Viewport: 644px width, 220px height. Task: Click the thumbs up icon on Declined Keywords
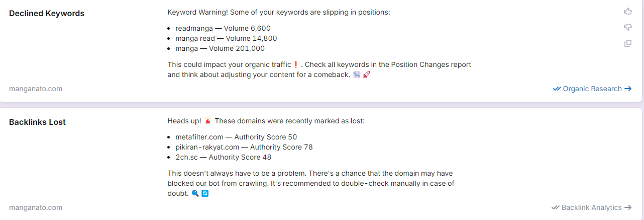[x=627, y=11]
